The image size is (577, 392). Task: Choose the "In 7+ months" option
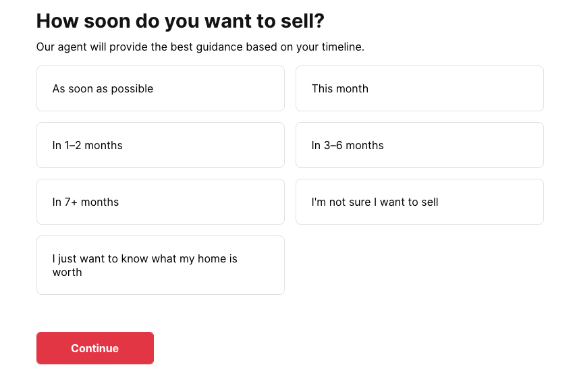tap(160, 202)
